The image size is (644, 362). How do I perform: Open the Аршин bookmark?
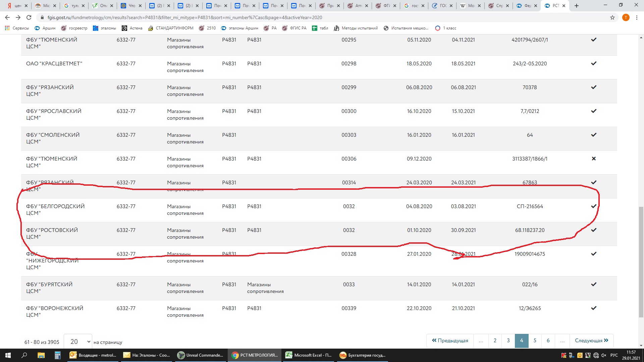[x=45, y=28]
